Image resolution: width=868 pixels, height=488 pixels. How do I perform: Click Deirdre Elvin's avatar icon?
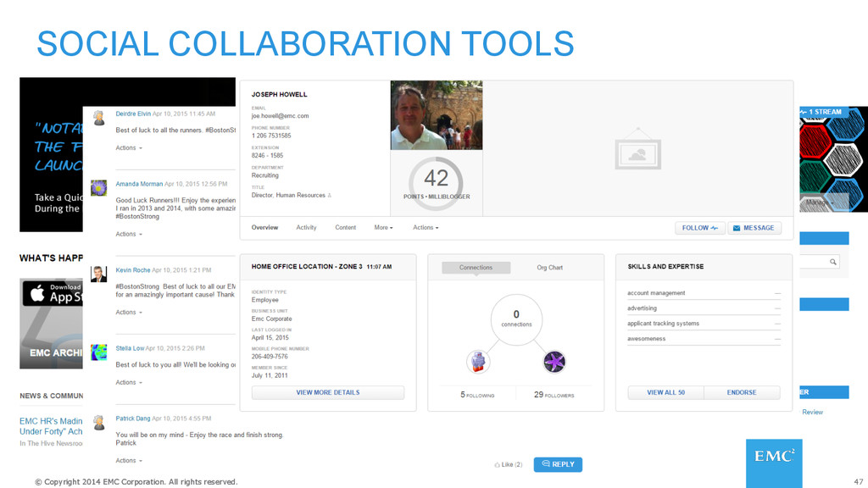pyautogui.click(x=99, y=117)
